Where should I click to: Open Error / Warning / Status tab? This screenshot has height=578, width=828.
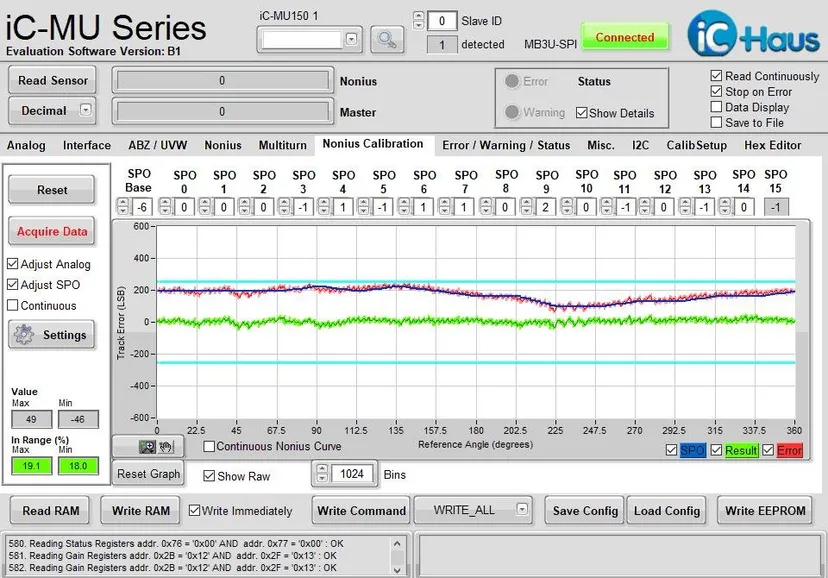tap(506, 145)
